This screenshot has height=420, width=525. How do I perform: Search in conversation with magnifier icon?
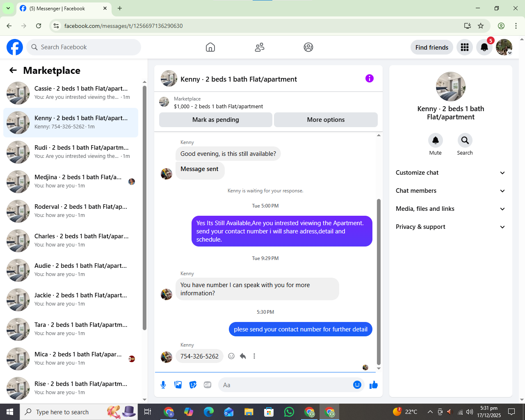point(465,140)
